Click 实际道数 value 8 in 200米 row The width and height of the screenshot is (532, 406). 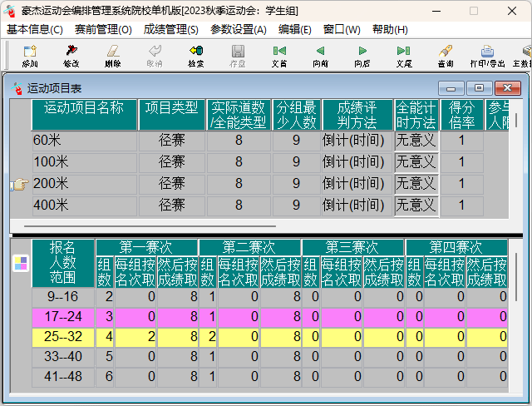click(239, 184)
